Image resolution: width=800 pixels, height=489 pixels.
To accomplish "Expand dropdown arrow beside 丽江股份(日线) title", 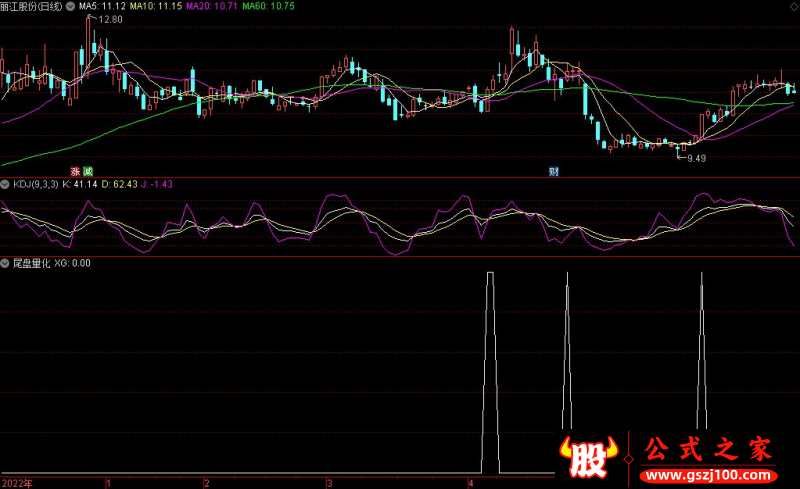I will 72,6.
